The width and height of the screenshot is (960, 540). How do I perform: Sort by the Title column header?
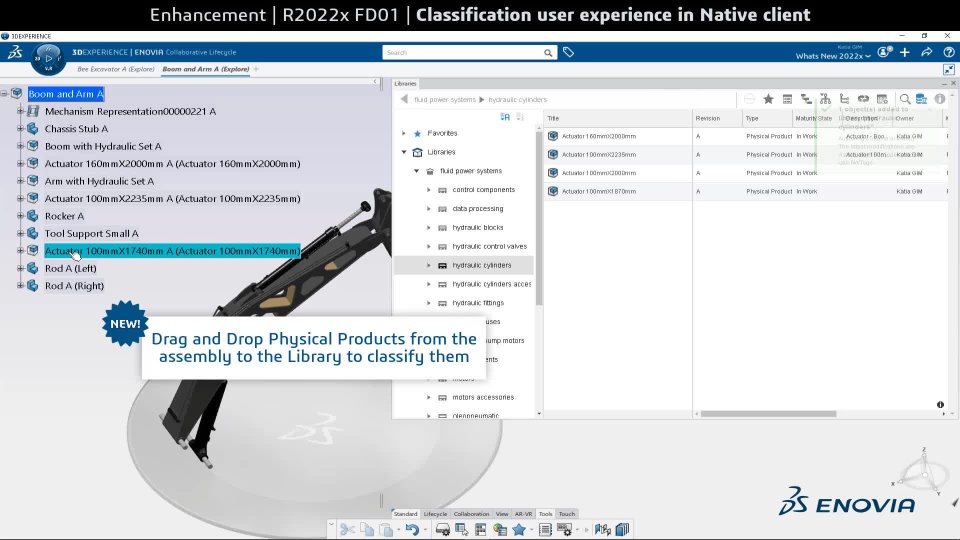click(618, 118)
